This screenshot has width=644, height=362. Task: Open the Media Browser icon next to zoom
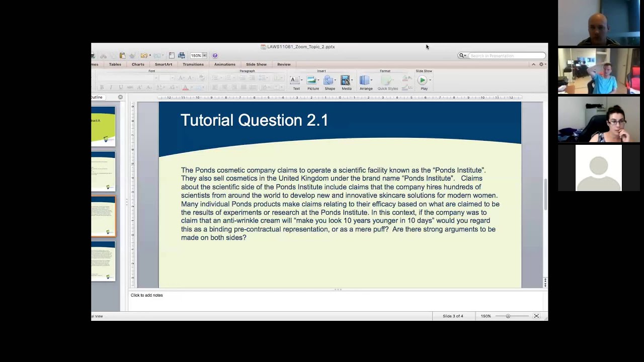pyautogui.click(x=182, y=55)
